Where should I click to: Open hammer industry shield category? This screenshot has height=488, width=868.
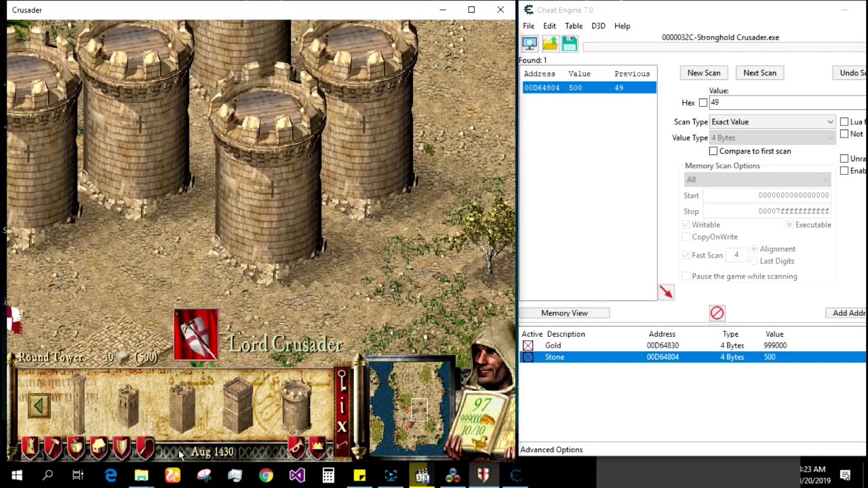point(52,447)
